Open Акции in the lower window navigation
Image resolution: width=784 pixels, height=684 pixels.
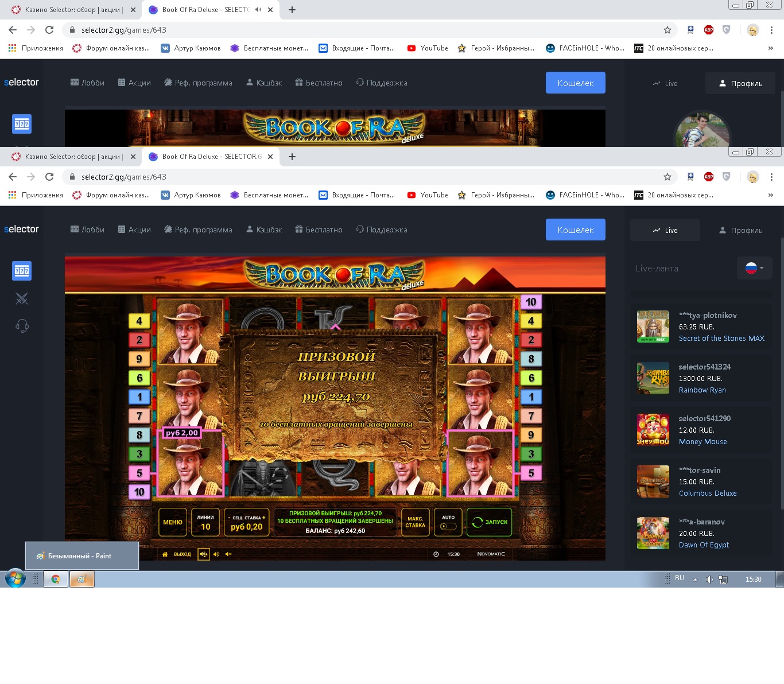134,230
